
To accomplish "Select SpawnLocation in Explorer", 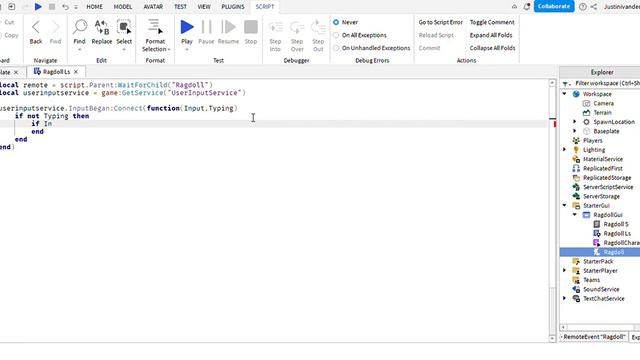I will coord(613,122).
